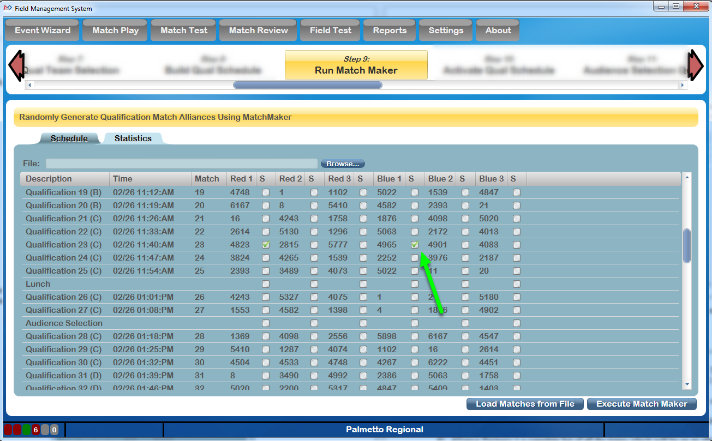Open the Event Wizard menu
712x441 pixels.
point(42,30)
